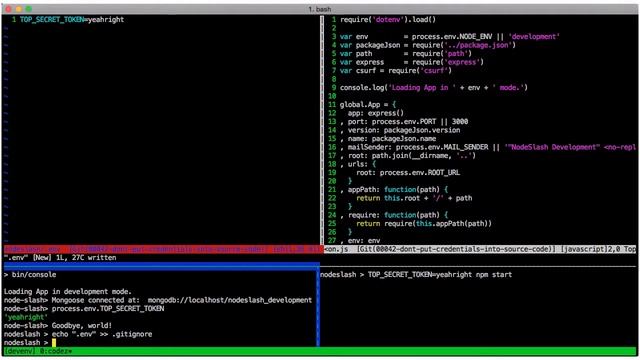Click the 'var env' declaration line

point(449,37)
